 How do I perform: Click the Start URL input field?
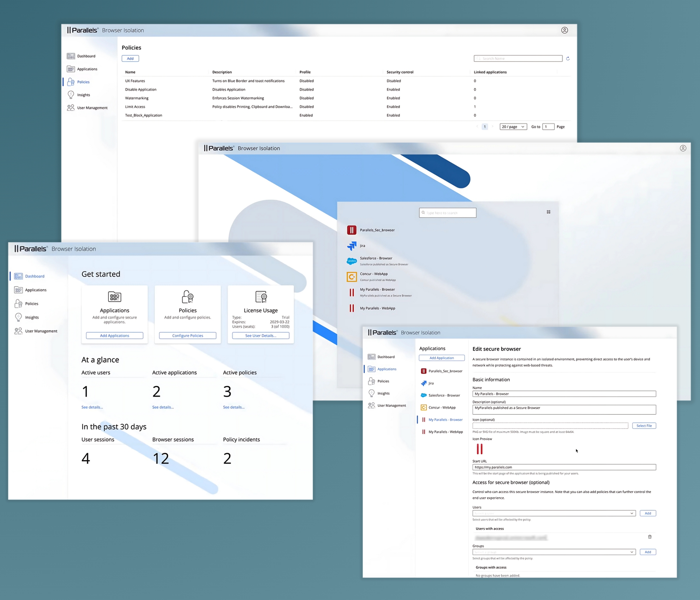[x=564, y=467]
